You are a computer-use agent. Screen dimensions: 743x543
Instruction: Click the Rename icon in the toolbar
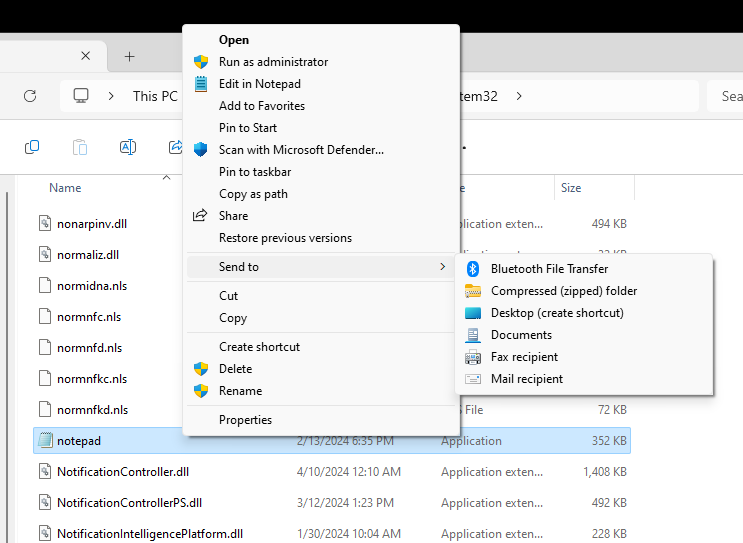click(x=128, y=147)
